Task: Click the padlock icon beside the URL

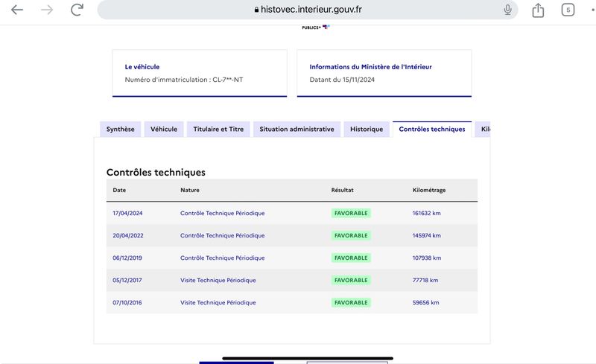Action: click(x=256, y=10)
